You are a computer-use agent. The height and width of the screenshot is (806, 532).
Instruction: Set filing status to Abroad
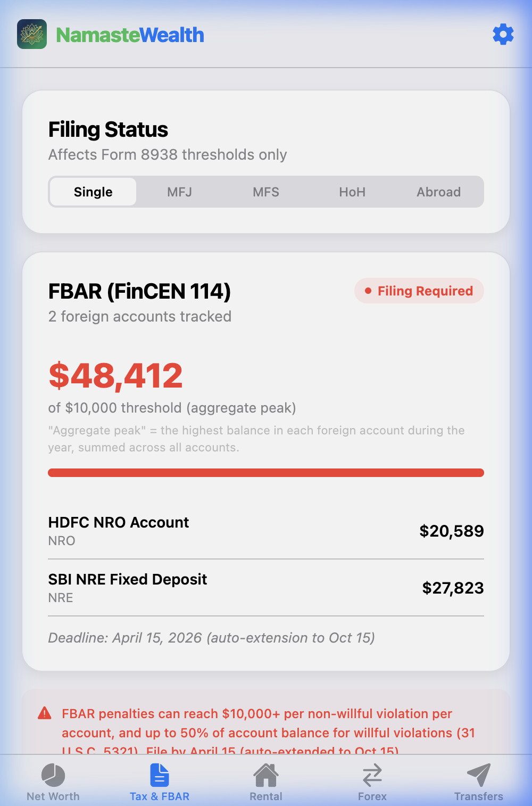(x=439, y=192)
